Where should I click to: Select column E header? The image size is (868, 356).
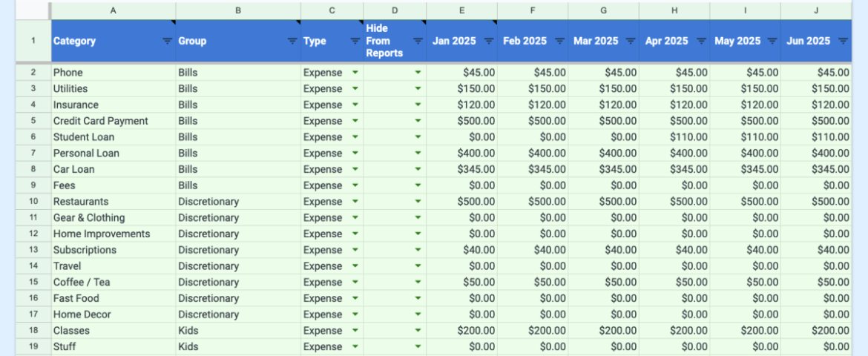tap(461, 10)
